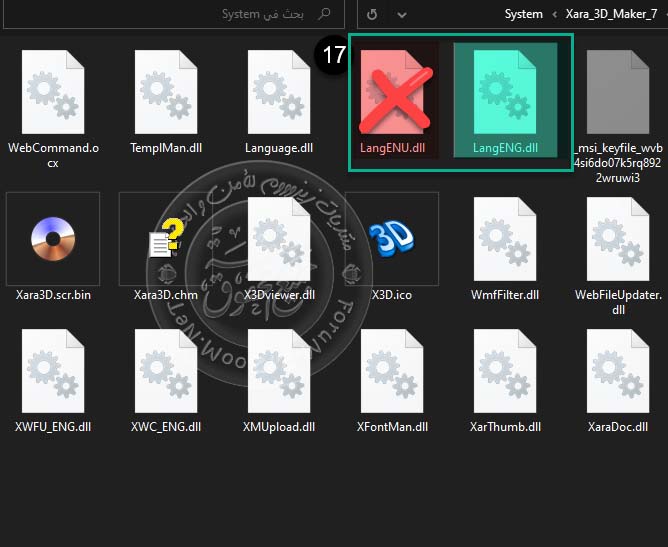
Task: Go to Xara_3D_Maker_7 breadcrumb folder
Action: click(611, 14)
